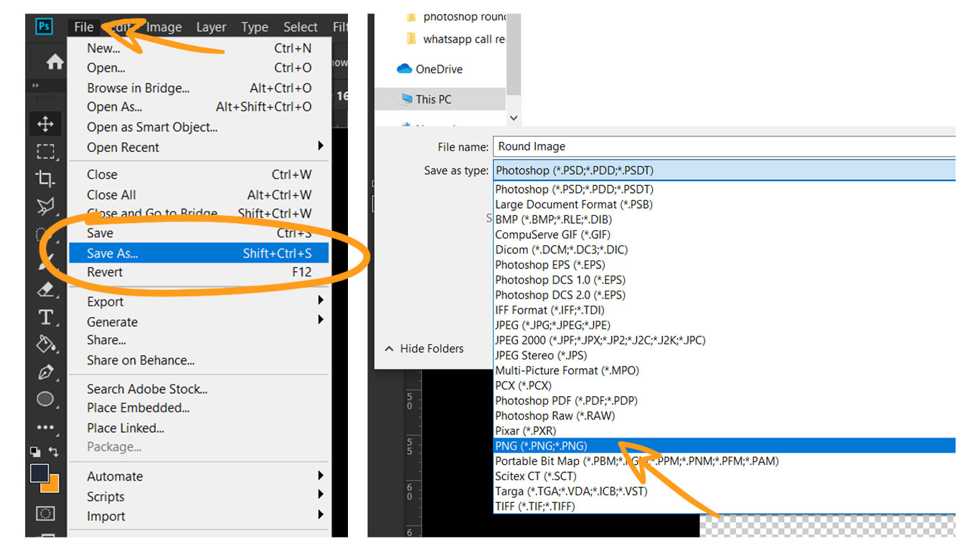Open the Edit Toolbar three-dots icon
This screenshot has height=551, width=980.
click(x=45, y=427)
